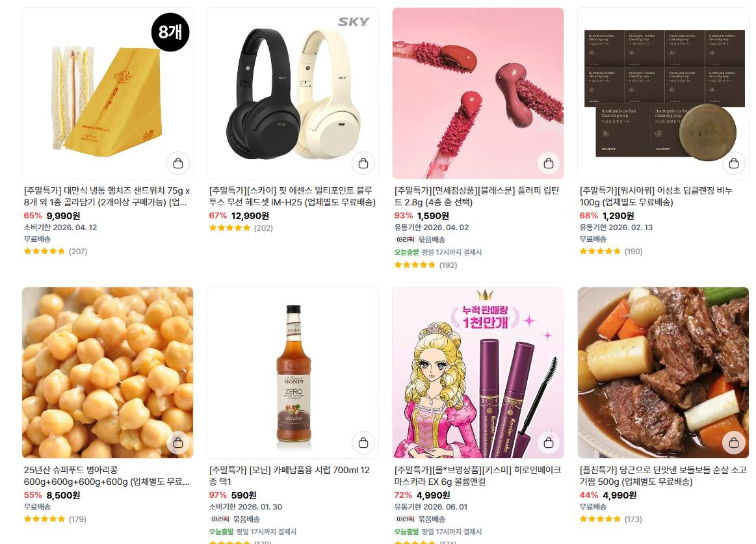756x544 pixels.
Task: Open the cleansing soap 100g product title
Action: click(x=656, y=196)
